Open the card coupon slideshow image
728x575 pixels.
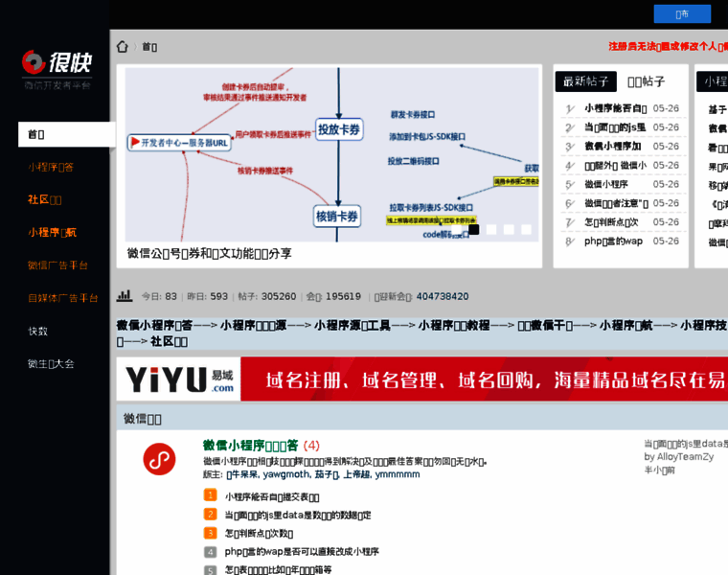pos(331,154)
